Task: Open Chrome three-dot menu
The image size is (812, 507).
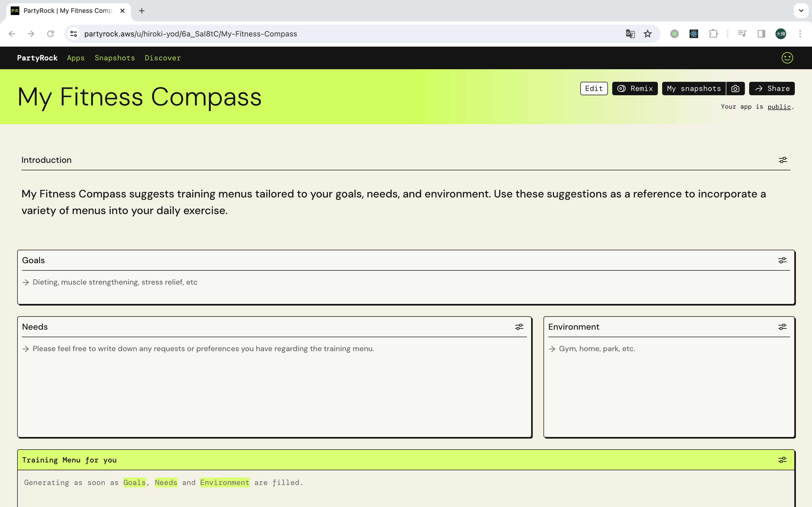Action: (800, 34)
